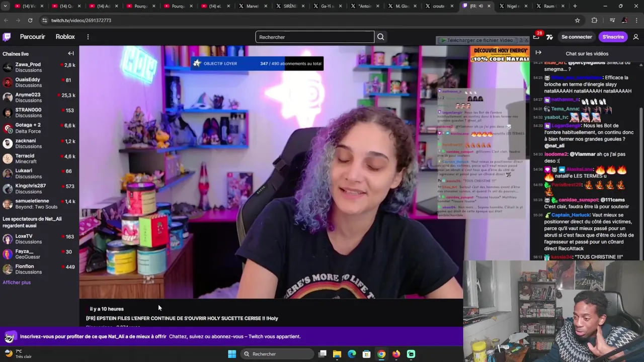644x362 pixels.
Task: Open the user profile icon beside S'inscrire
Action: click(x=636, y=37)
